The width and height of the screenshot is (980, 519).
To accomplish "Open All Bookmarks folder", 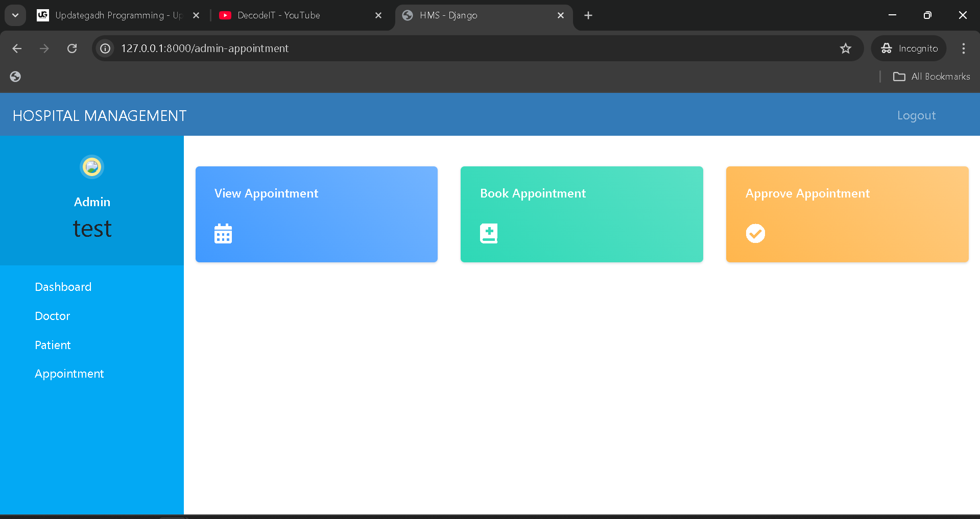I will [x=931, y=77].
